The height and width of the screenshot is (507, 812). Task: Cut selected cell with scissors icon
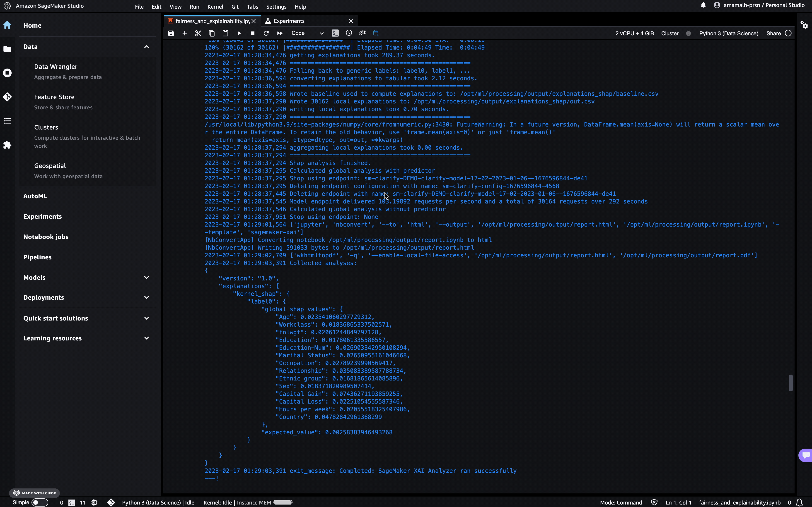pos(198,33)
